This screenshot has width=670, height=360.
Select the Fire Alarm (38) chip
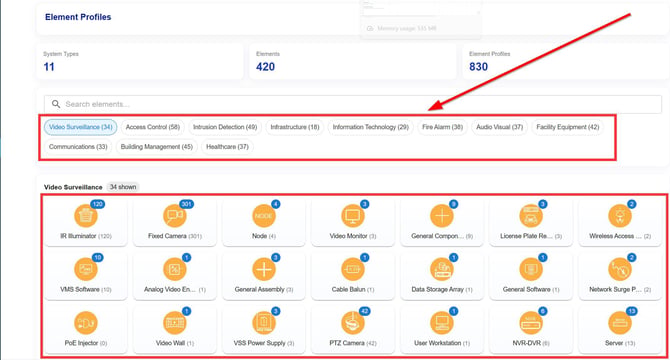tap(442, 127)
